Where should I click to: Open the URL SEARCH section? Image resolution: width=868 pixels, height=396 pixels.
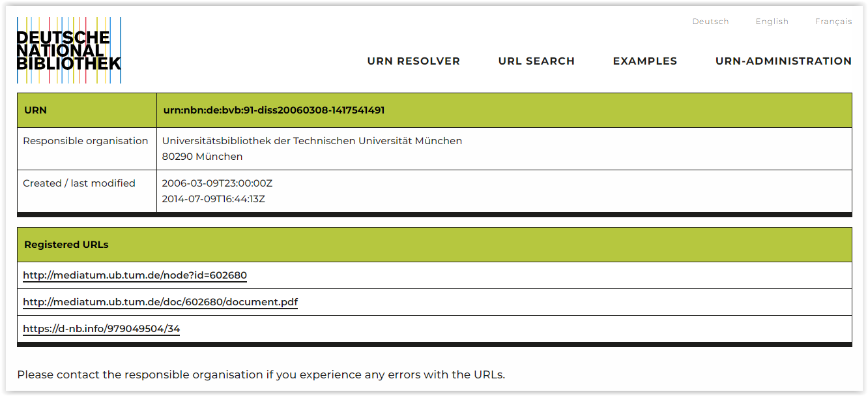[536, 61]
